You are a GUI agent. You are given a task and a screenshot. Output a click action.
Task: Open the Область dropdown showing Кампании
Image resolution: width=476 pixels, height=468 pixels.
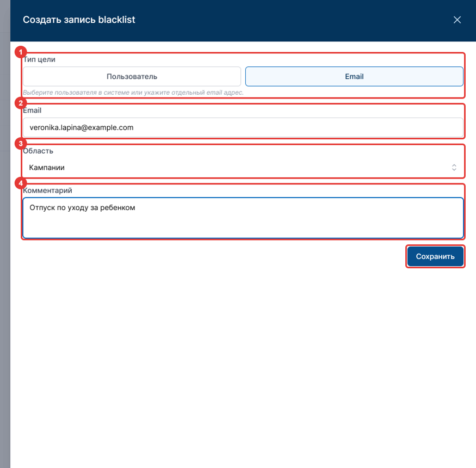(243, 168)
